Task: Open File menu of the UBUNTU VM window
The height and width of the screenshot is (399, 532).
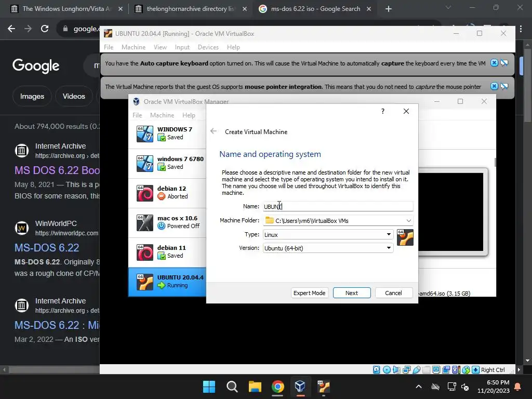Action: click(109, 47)
